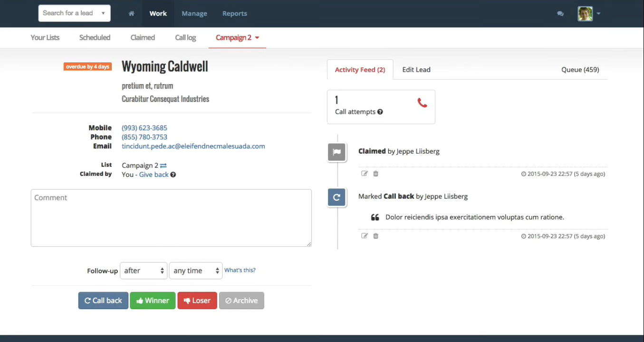Call mobile number (993) 623-3685
Viewport: 644px width, 342px height.
pos(144,128)
